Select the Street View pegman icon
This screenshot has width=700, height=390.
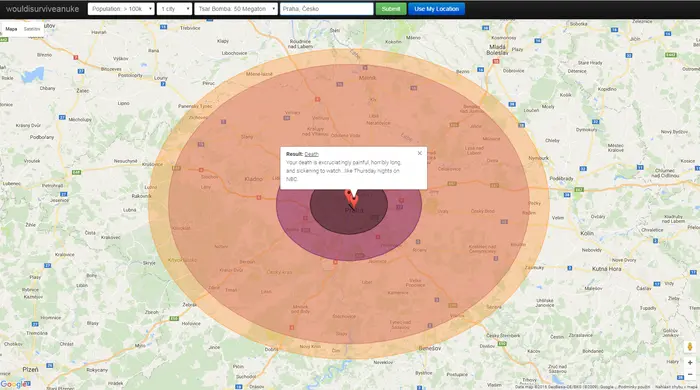tap(690, 347)
